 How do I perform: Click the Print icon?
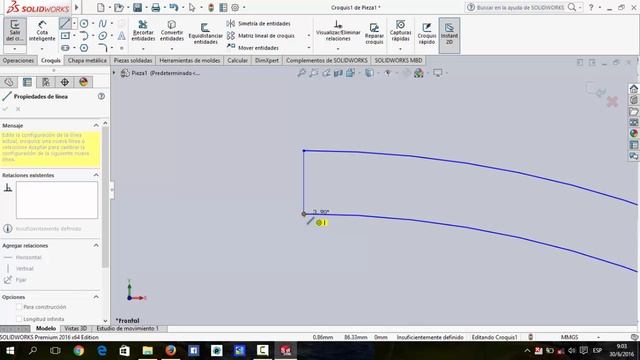click(x=156, y=7)
